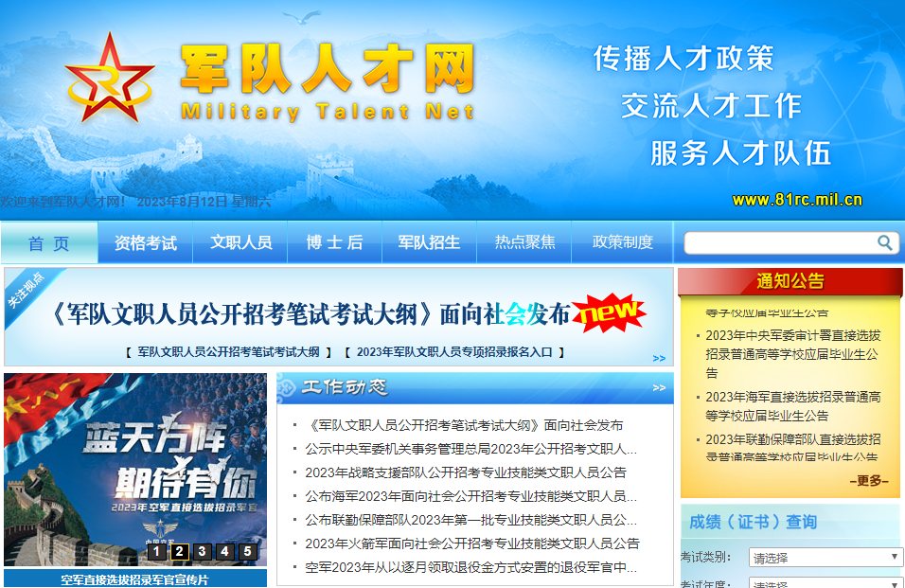The width and height of the screenshot is (905, 588).
Task: Open news item 空军2023年从以逐月领取退役金方式安置的退役军官
Action: pyautogui.click(x=471, y=567)
